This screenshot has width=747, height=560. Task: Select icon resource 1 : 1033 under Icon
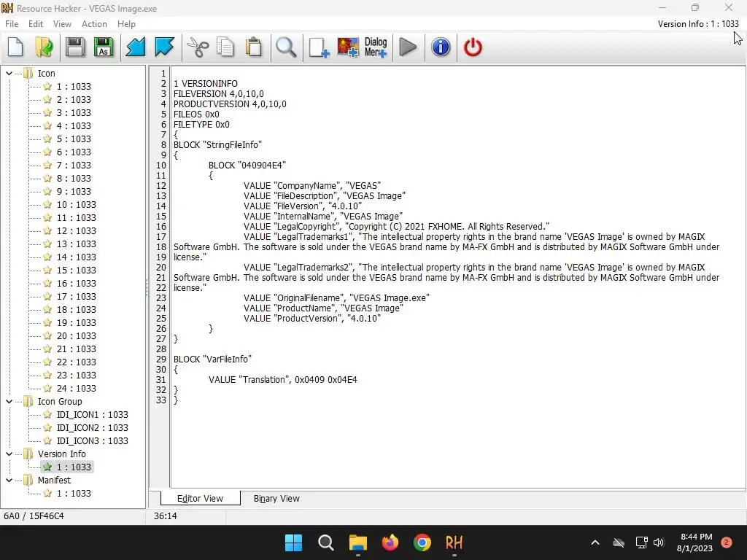74,86
